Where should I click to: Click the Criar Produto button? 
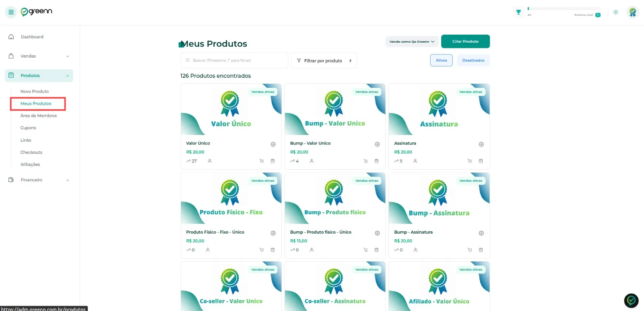(x=465, y=41)
